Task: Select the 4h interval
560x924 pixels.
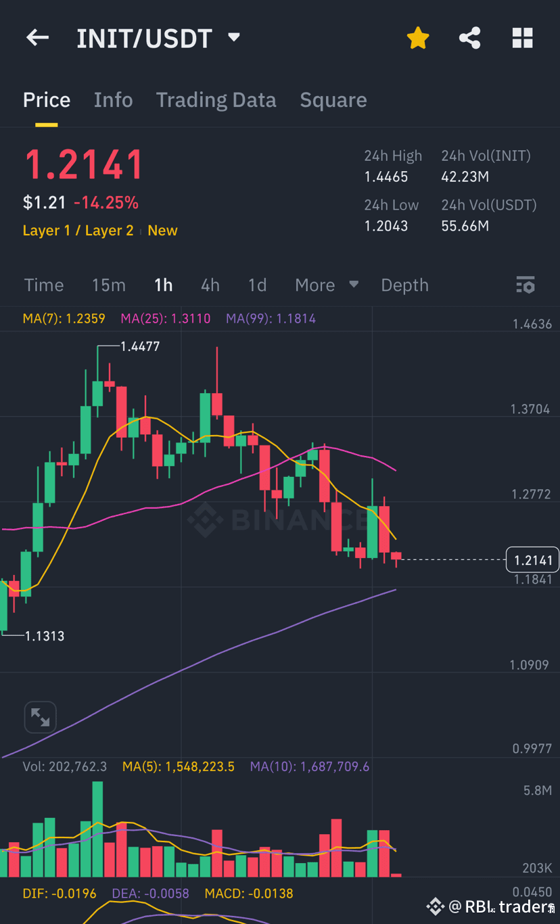Action: [210, 285]
